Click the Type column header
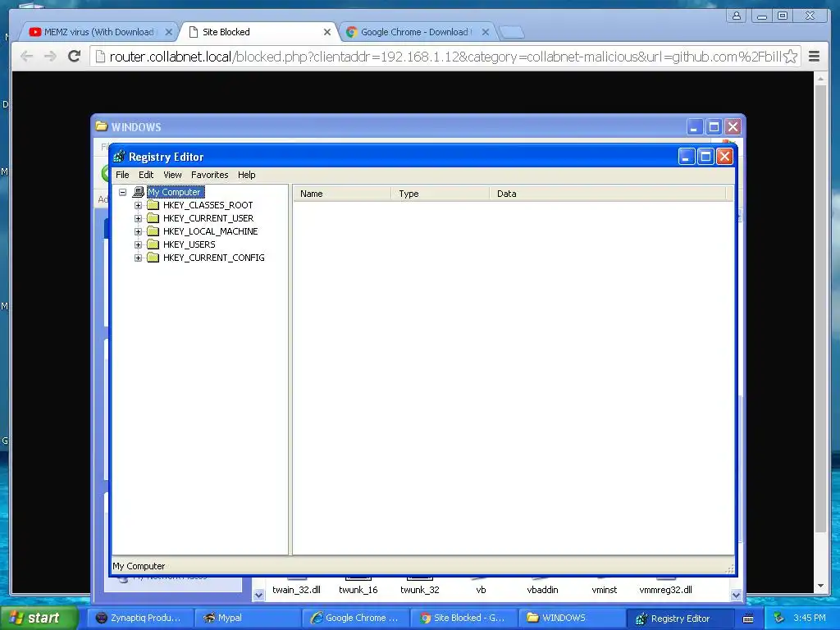This screenshot has height=630, width=840. coord(441,194)
